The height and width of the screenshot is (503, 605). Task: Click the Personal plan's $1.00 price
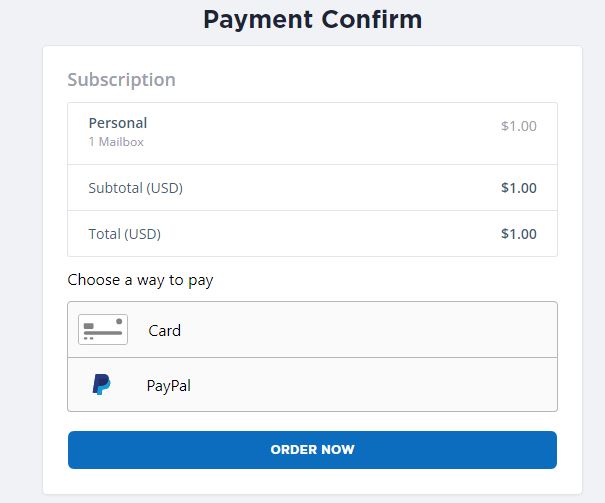pos(518,127)
